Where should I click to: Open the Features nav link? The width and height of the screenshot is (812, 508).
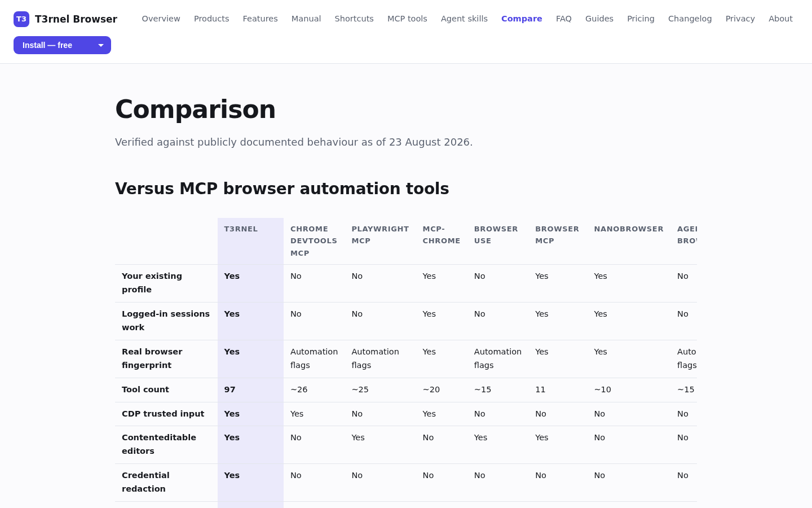[x=261, y=19]
